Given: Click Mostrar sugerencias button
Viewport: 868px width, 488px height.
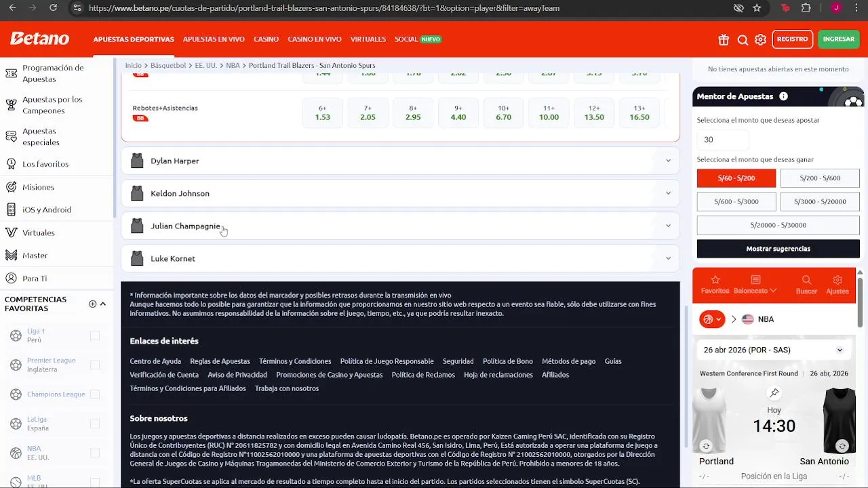Looking at the screenshot, I should click(x=778, y=249).
